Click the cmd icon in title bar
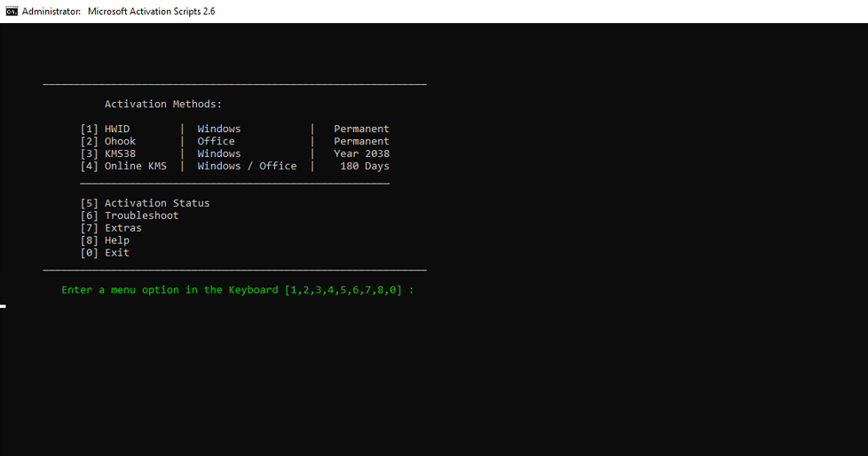868x456 pixels. tap(12, 11)
